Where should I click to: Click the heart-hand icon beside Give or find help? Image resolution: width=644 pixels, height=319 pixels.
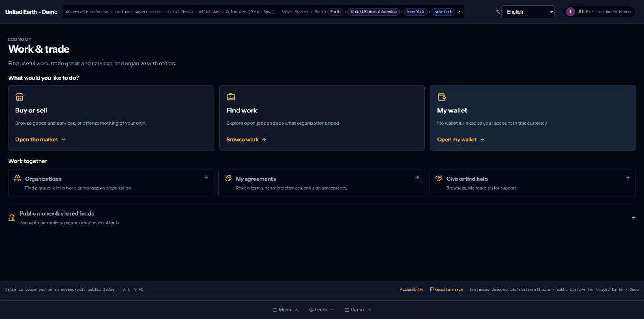(439, 179)
